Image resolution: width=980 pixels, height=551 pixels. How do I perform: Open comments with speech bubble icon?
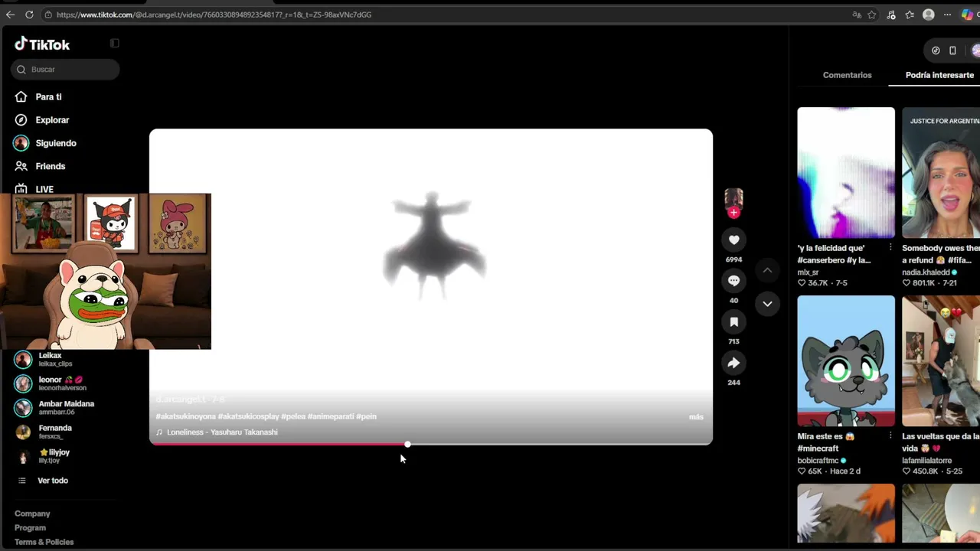click(733, 281)
